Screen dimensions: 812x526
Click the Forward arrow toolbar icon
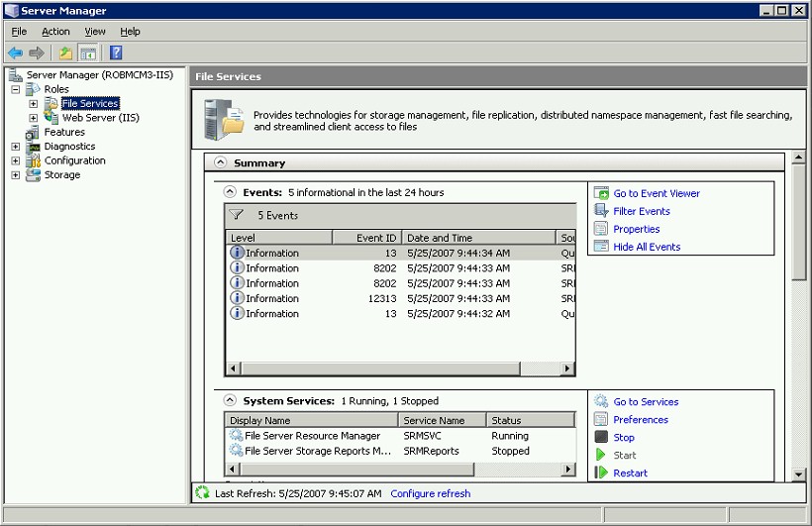tap(37, 53)
